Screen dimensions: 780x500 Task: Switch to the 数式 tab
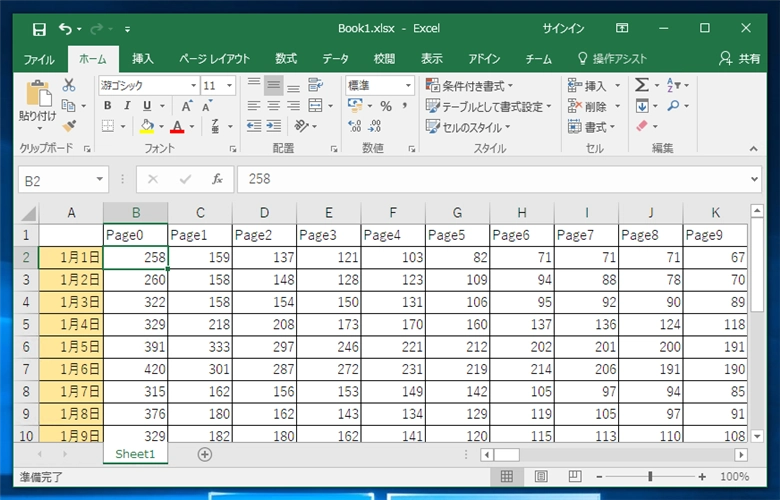[x=286, y=59]
